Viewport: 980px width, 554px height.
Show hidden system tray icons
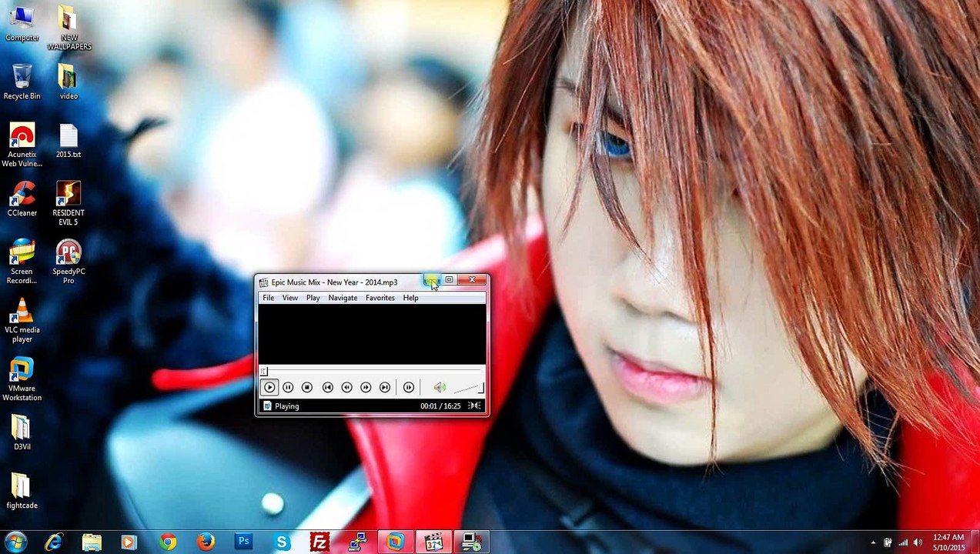tap(873, 542)
